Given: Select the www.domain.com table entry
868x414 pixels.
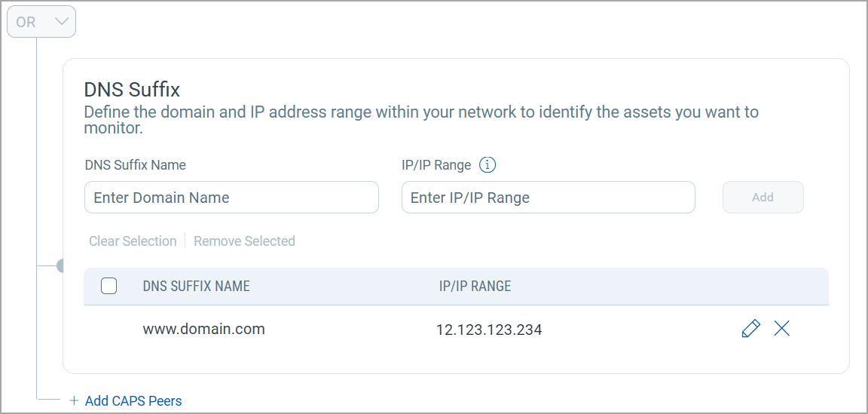Looking at the screenshot, I should 203,330.
